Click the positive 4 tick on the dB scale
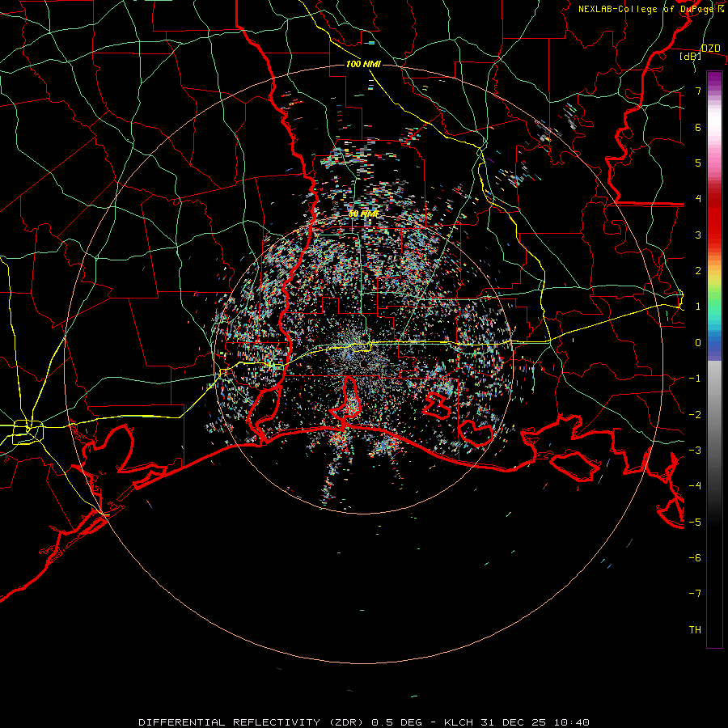The height and width of the screenshot is (728, 728). coord(698,199)
